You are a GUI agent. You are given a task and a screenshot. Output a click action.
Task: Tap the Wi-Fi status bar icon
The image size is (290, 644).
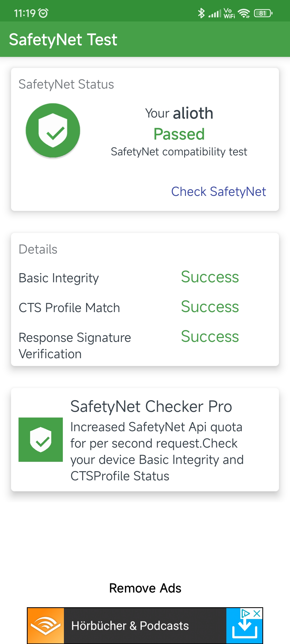pos(244,13)
